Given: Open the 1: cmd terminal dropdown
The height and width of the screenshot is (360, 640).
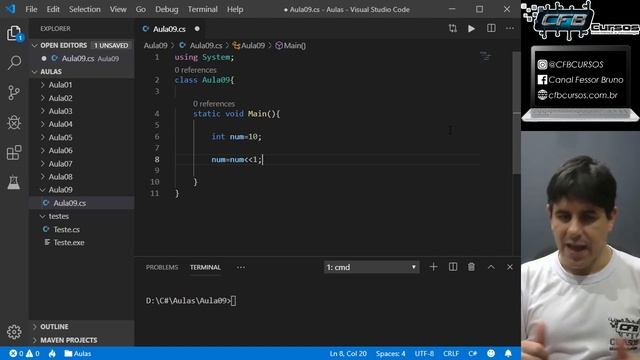Looking at the screenshot, I should click(x=371, y=267).
